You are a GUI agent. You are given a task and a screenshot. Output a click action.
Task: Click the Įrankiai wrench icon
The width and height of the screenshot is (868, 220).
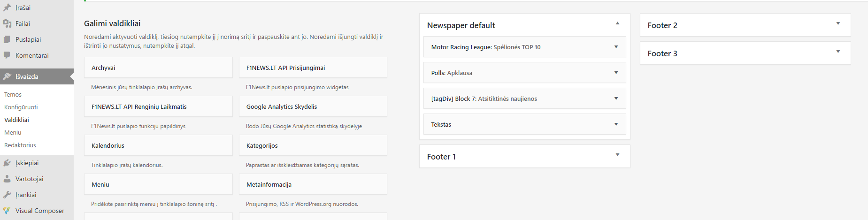point(7,195)
